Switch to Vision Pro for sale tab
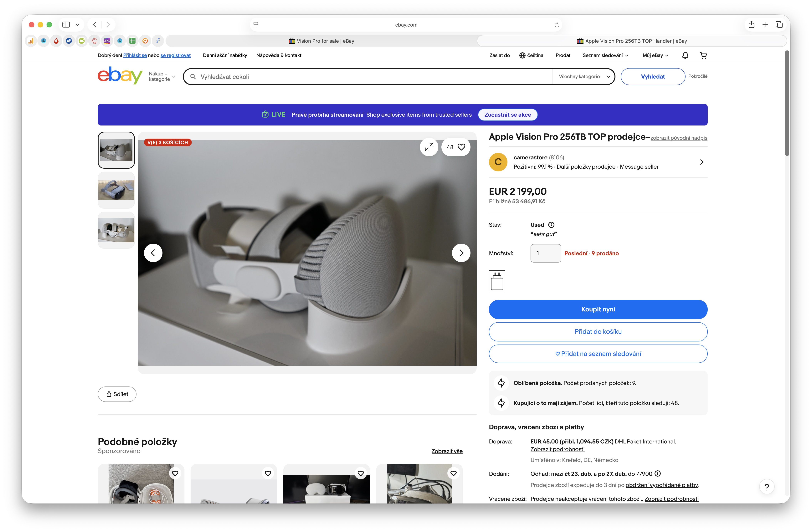Screen dimensions: 812x532 (x=321, y=41)
